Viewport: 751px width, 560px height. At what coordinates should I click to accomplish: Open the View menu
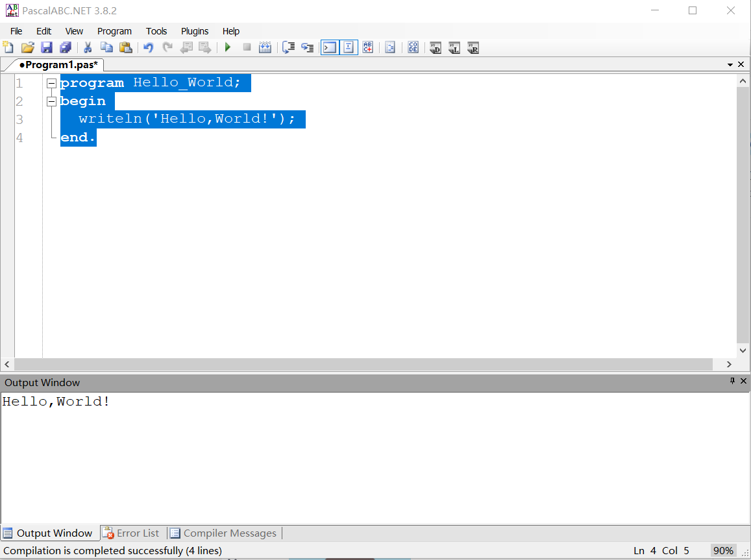pos(74,31)
